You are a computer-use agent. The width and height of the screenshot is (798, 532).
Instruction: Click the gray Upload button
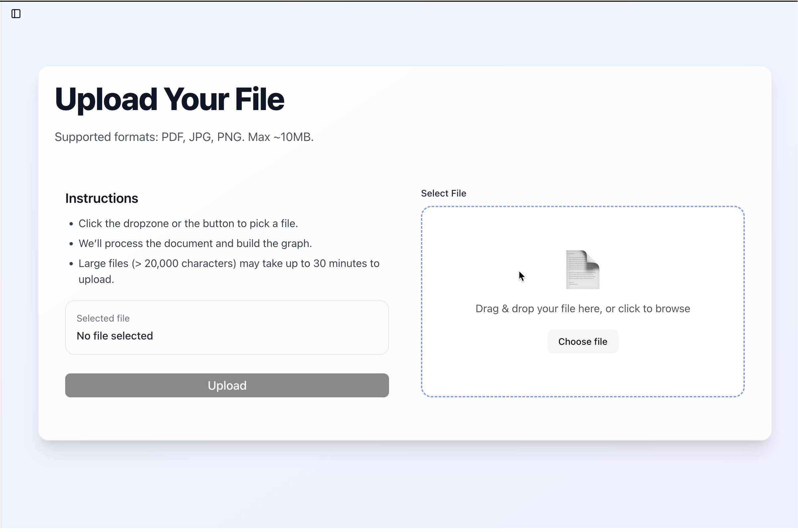point(227,385)
